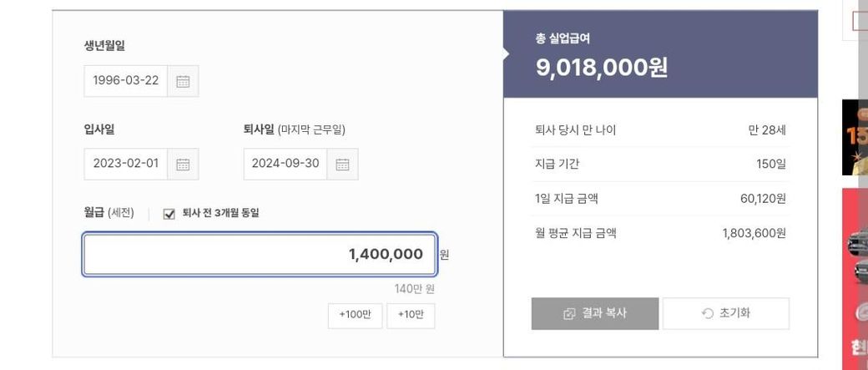This screenshot has height=370, width=868.
Task: Click the 총 실업급여 9,018,000원 total
Action: point(601,68)
